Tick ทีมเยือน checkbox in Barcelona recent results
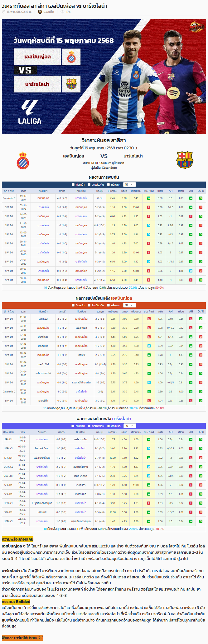208x644 pixels. click(x=73, y=426)
